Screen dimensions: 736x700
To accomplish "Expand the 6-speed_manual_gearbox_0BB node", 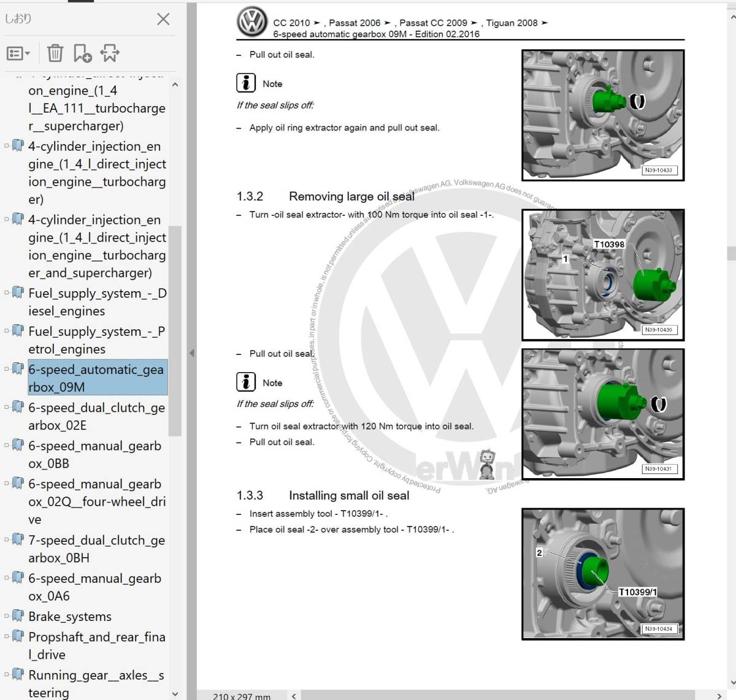I will (7, 445).
